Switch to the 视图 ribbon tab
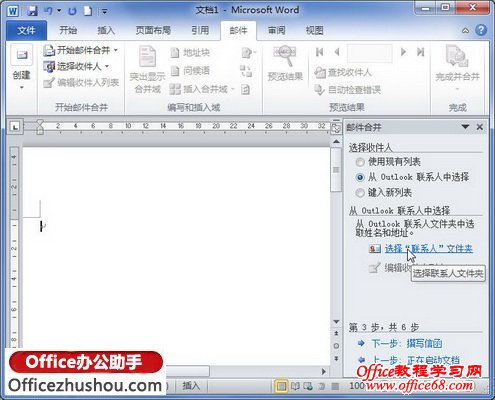The image size is (495, 400). pos(315,31)
